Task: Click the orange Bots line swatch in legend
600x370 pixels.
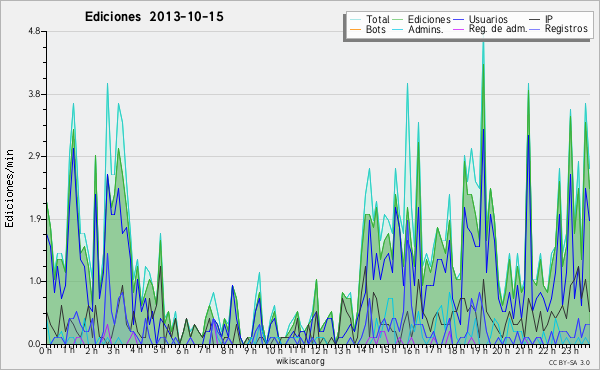Action: (355, 29)
